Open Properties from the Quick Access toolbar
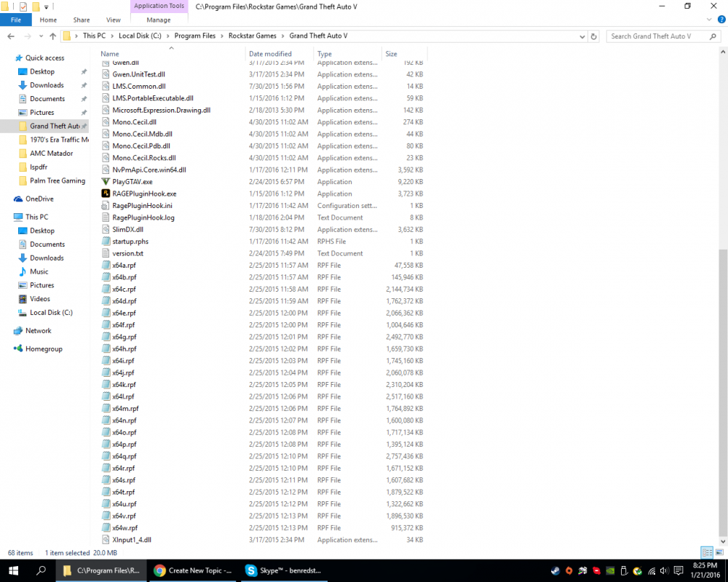The height and width of the screenshot is (582, 728). 22,7
